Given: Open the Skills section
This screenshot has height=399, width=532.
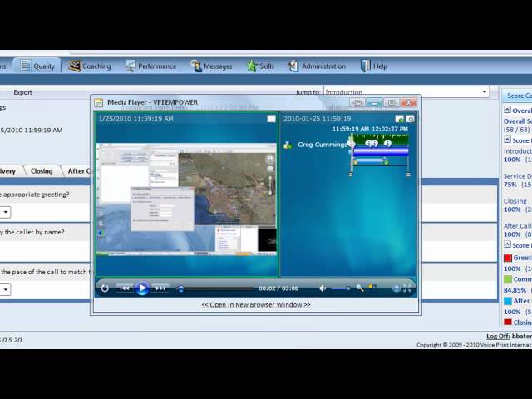Looking at the screenshot, I should point(260,66).
